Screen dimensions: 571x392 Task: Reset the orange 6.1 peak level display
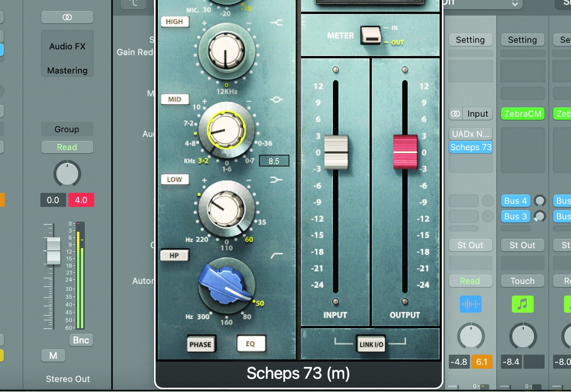[482, 362]
